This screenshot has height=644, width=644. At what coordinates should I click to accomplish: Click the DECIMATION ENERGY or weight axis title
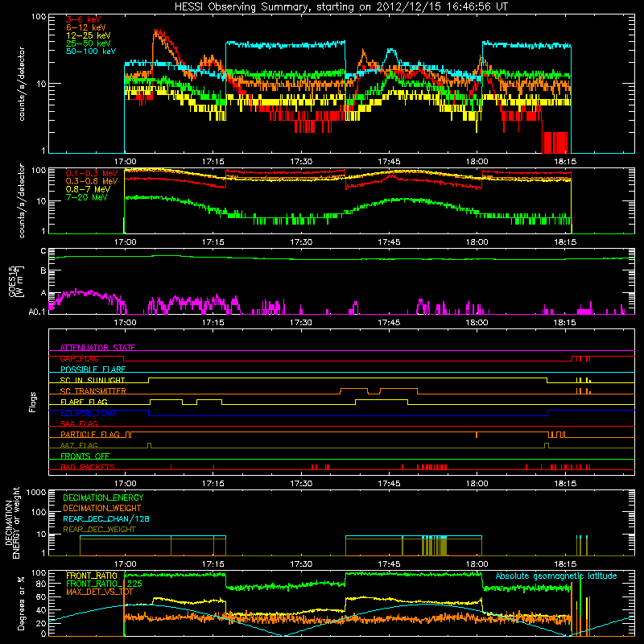12,522
